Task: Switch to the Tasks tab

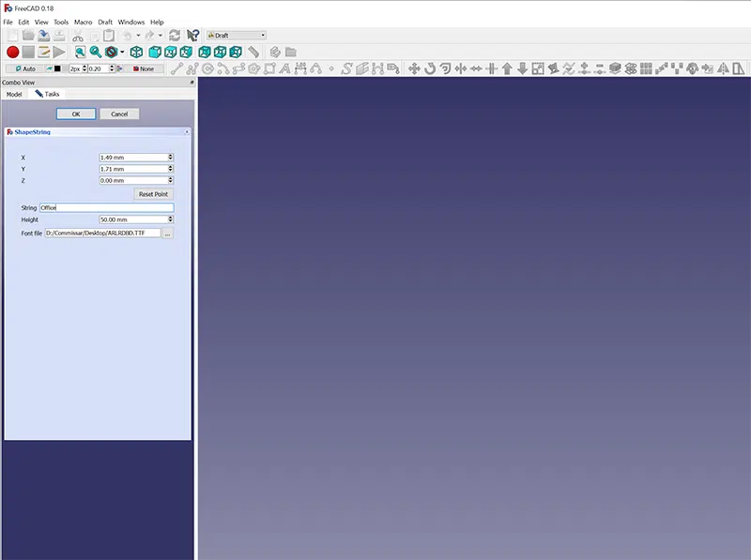Action: coord(47,94)
